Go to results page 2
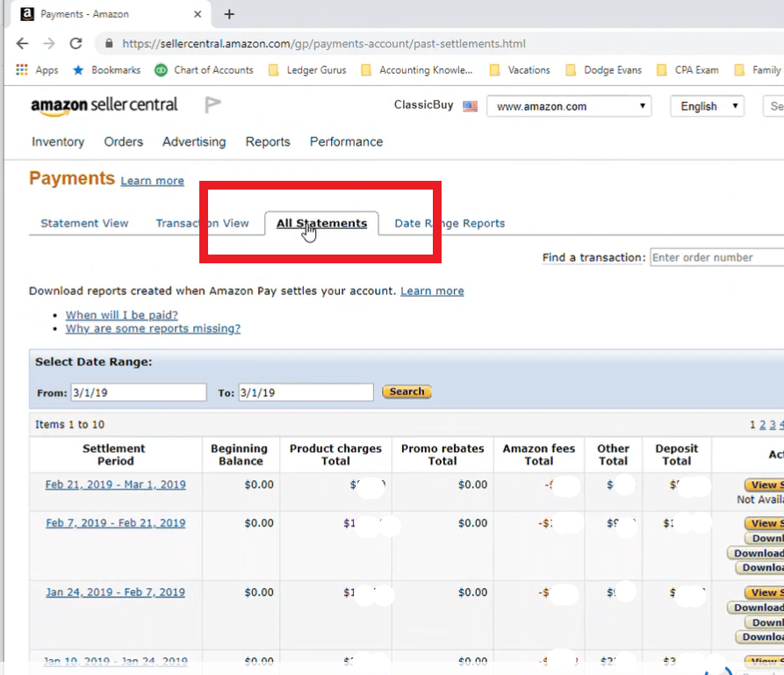Screen dimensions: 784x675 (763, 425)
